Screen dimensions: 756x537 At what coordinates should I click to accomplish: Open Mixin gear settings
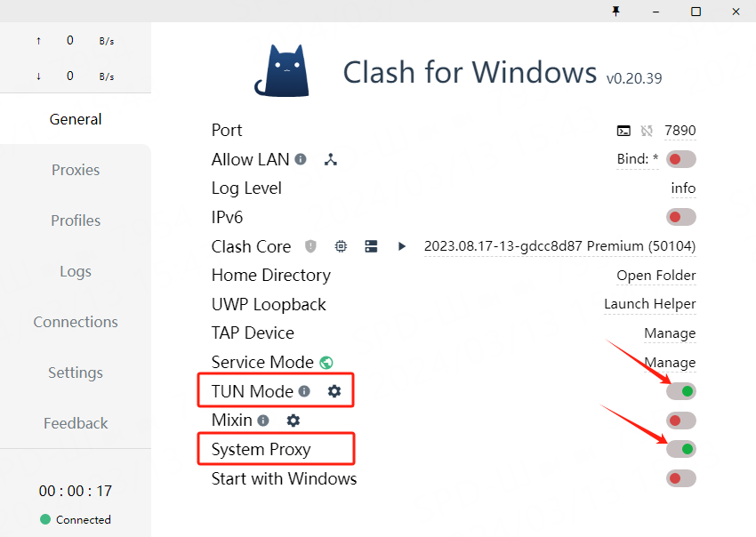[x=294, y=421]
